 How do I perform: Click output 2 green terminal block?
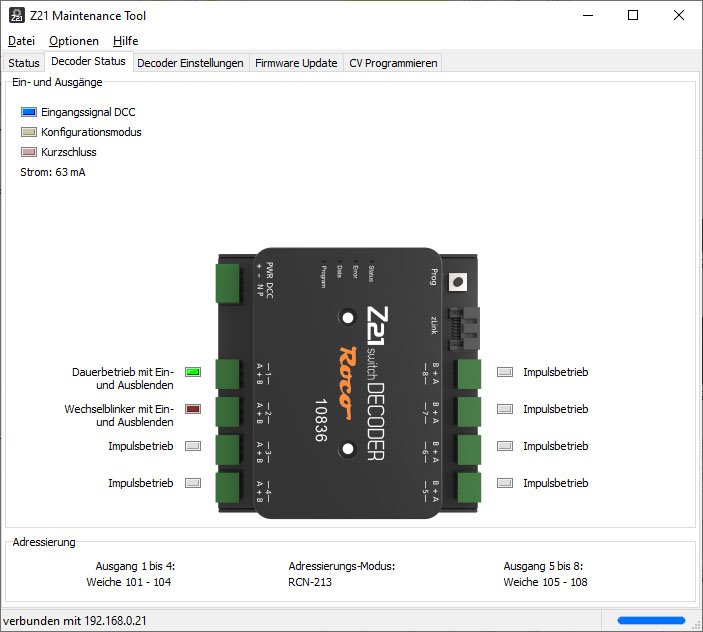[x=228, y=411]
